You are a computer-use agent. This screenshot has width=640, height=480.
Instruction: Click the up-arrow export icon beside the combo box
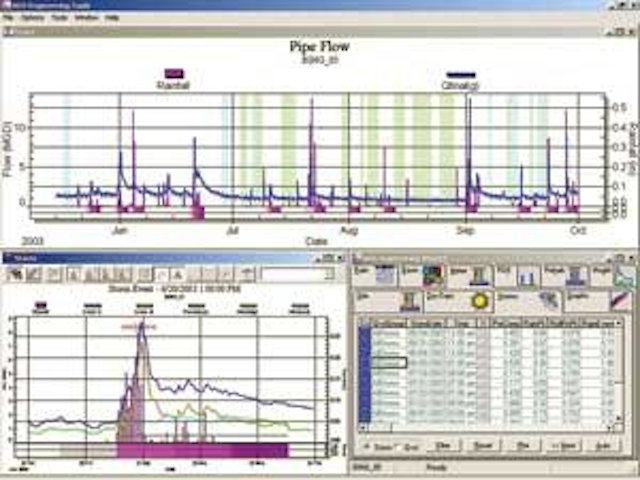coord(247,275)
